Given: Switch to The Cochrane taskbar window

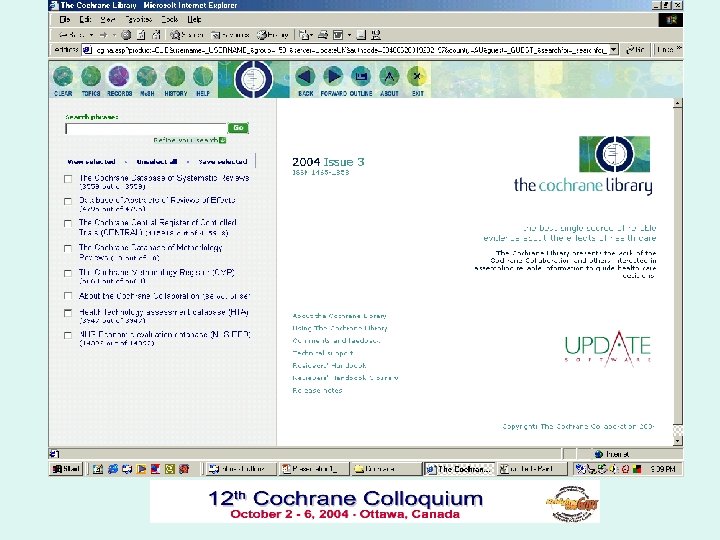Looking at the screenshot, I should click(x=459, y=469).
